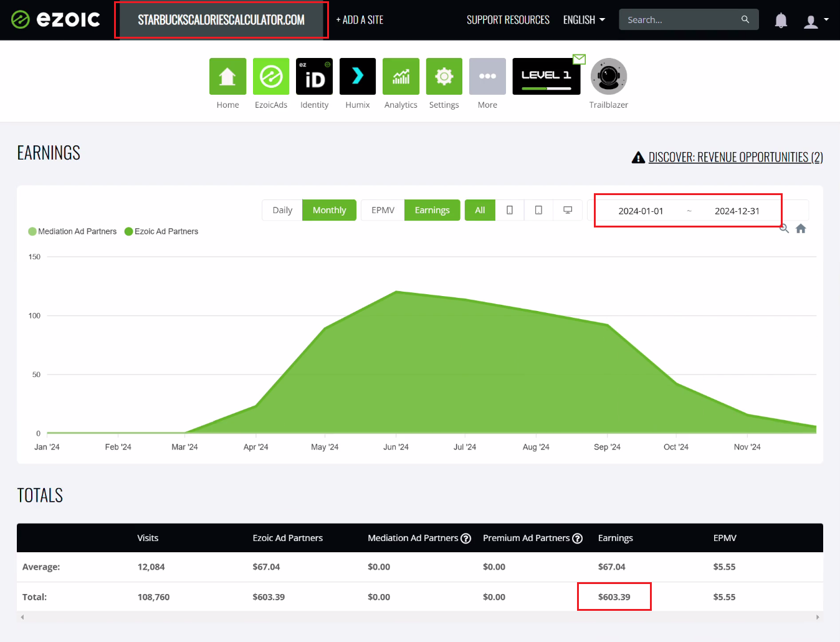Open the Humix icon
This screenshot has width=840, height=642.
[358, 76]
